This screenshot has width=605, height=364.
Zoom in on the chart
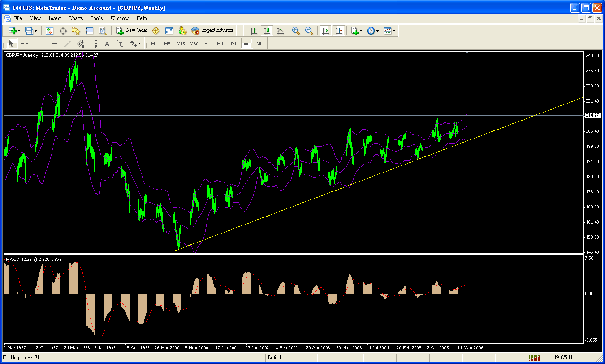pyautogui.click(x=296, y=30)
